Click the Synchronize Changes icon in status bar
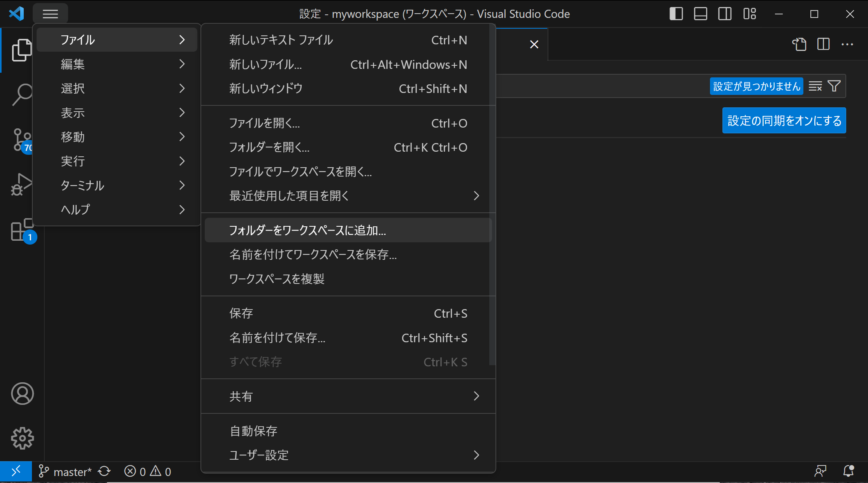This screenshot has width=868, height=483. click(x=104, y=471)
